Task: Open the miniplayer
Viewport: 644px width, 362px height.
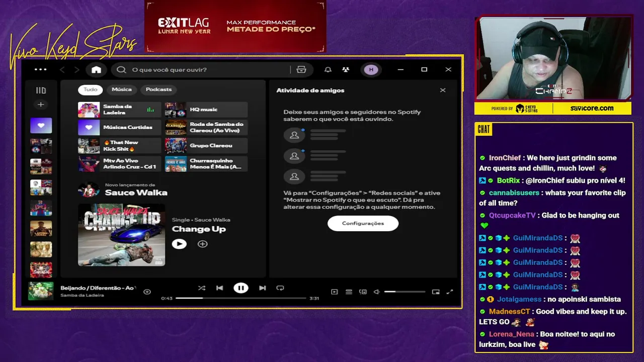Action: 436,292
